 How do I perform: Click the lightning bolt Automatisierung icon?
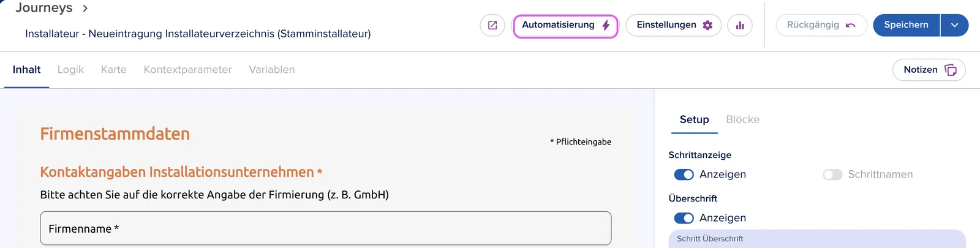pos(606,25)
